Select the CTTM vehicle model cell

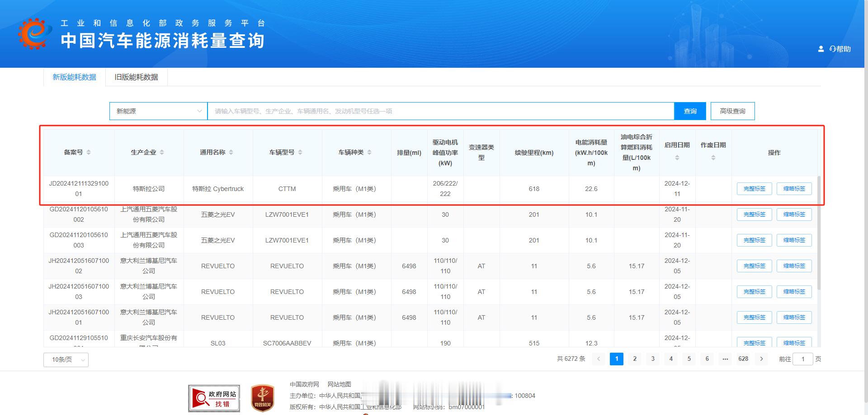tap(287, 189)
